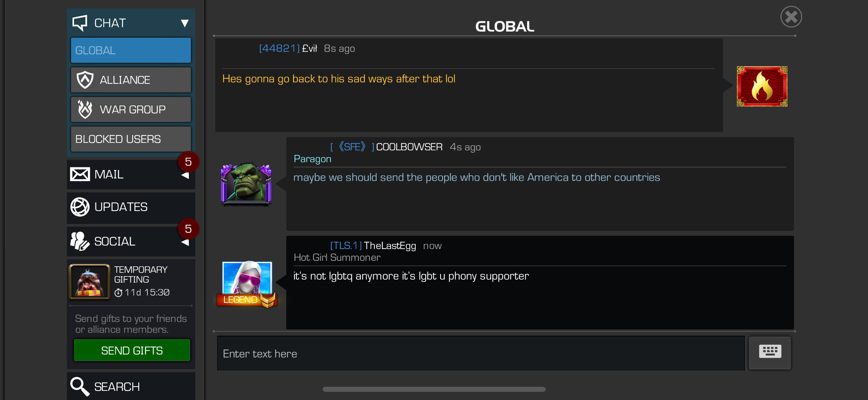Image resolution: width=868 pixels, height=400 pixels.
Task: View COOLBOWSER's Hulk profile avatar
Action: [246, 184]
